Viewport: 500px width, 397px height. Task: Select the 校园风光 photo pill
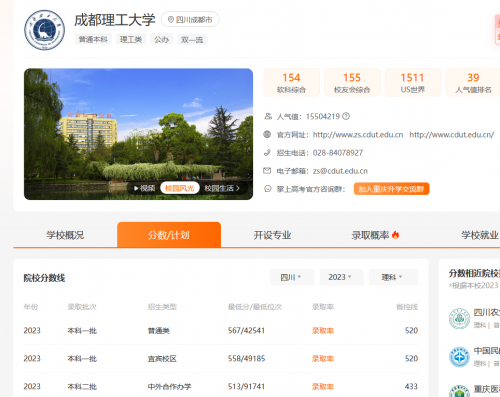tap(180, 188)
